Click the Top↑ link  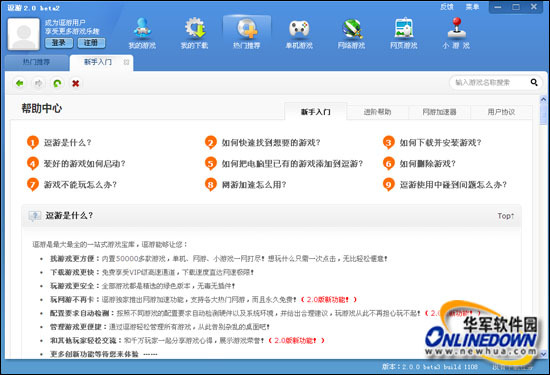[505, 216]
